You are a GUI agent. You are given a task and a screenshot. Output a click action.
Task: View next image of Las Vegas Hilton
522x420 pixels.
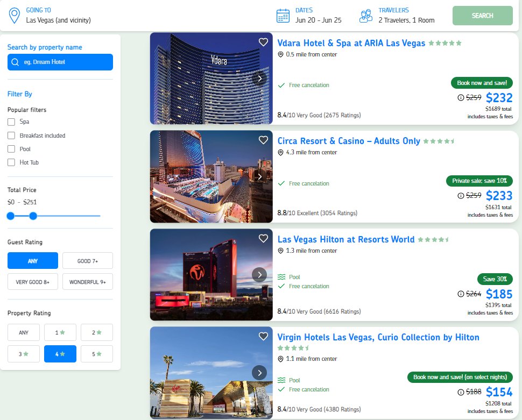[259, 275]
